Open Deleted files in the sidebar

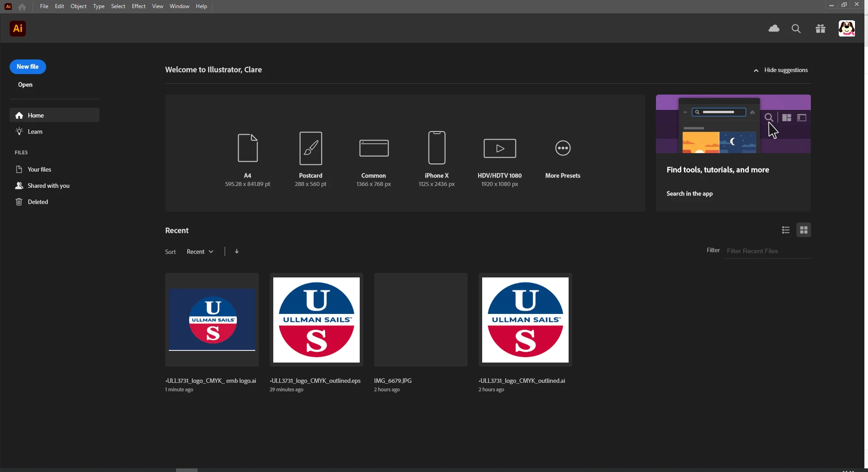pyautogui.click(x=54, y=202)
